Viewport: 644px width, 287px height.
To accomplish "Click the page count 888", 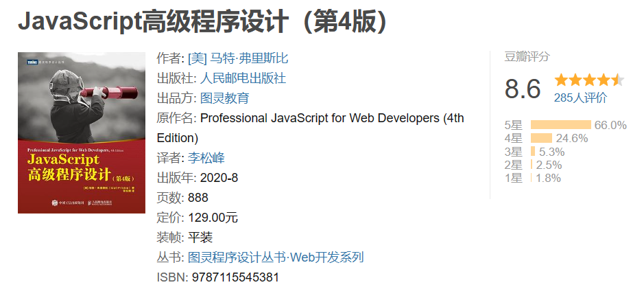I will coord(198,198).
